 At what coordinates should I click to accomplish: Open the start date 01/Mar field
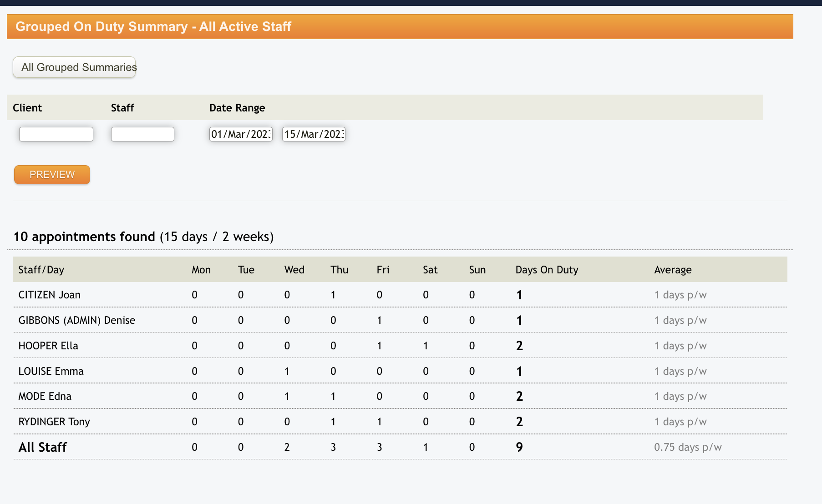(241, 134)
